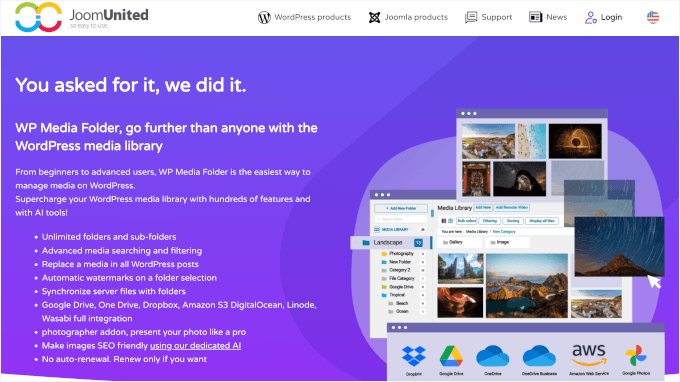680x382 pixels.
Task: Click the yellow Photography folder icon
Action: [x=384, y=254]
